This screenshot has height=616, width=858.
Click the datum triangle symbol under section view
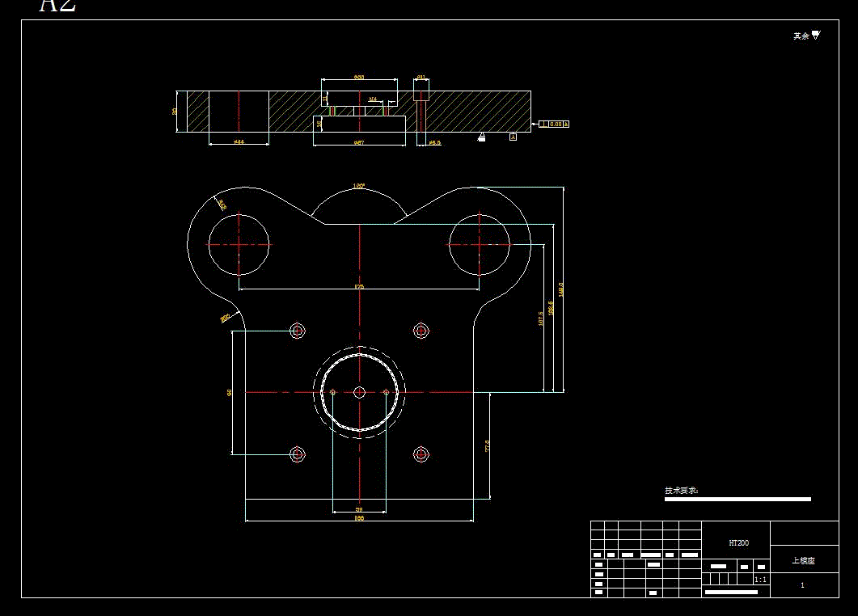[x=481, y=137]
